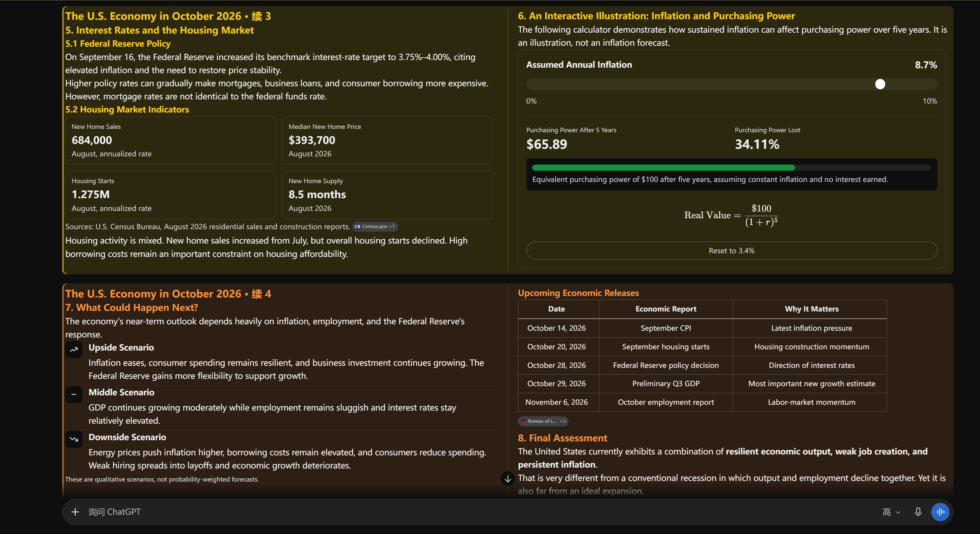Click the scroll-to-bottom arrow button
980x534 pixels.
(x=508, y=479)
